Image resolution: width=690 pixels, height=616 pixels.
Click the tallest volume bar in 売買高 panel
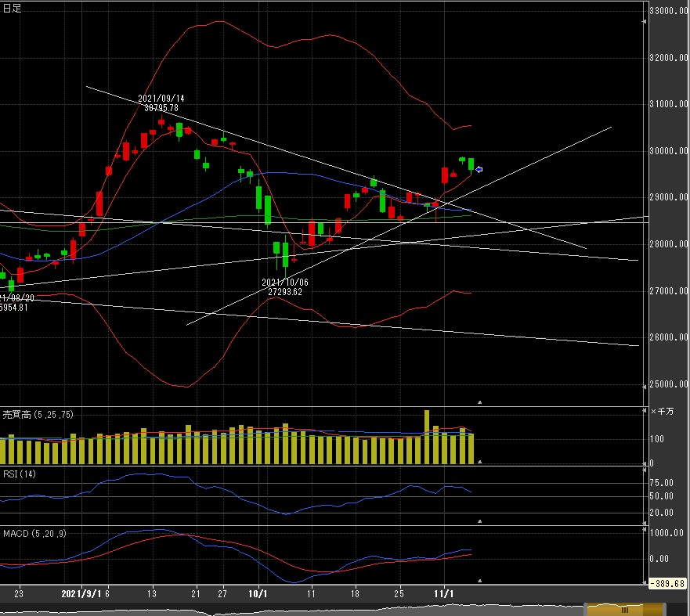[426, 437]
